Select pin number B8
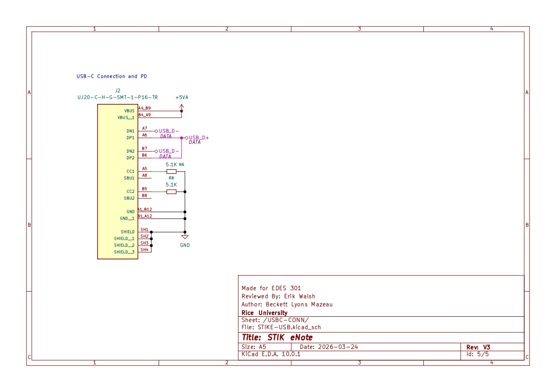Screen dimensions: 556x392 (144, 195)
